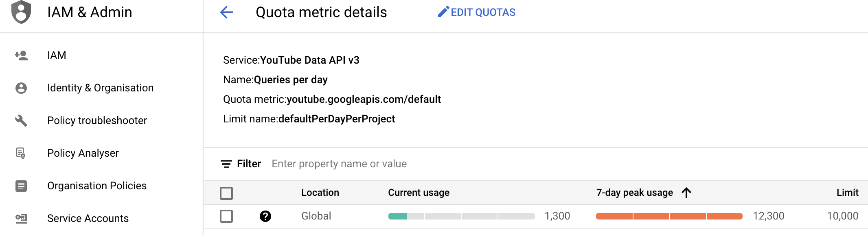Click the IAM & Admin shield icon

click(21, 12)
